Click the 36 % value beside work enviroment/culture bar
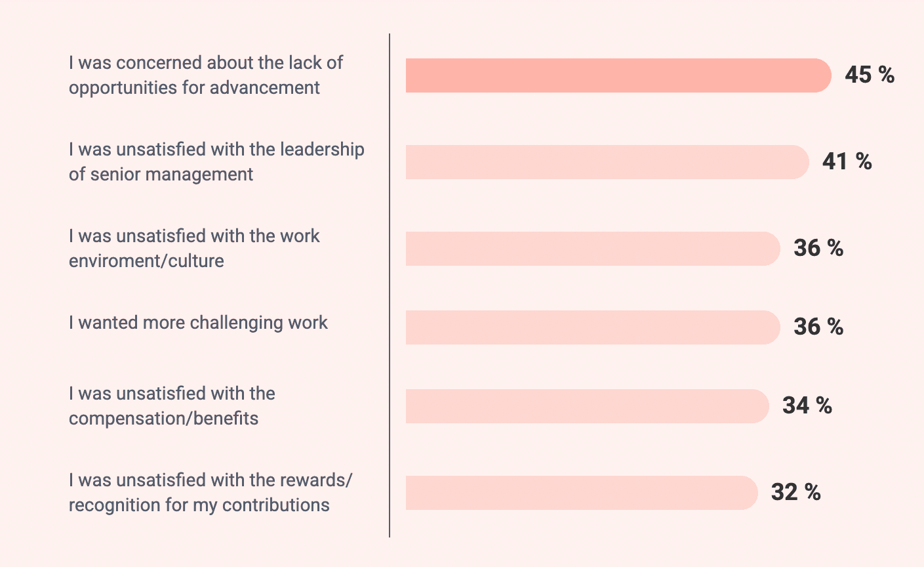Screen dimensions: 924x567 pyautogui.click(x=818, y=249)
